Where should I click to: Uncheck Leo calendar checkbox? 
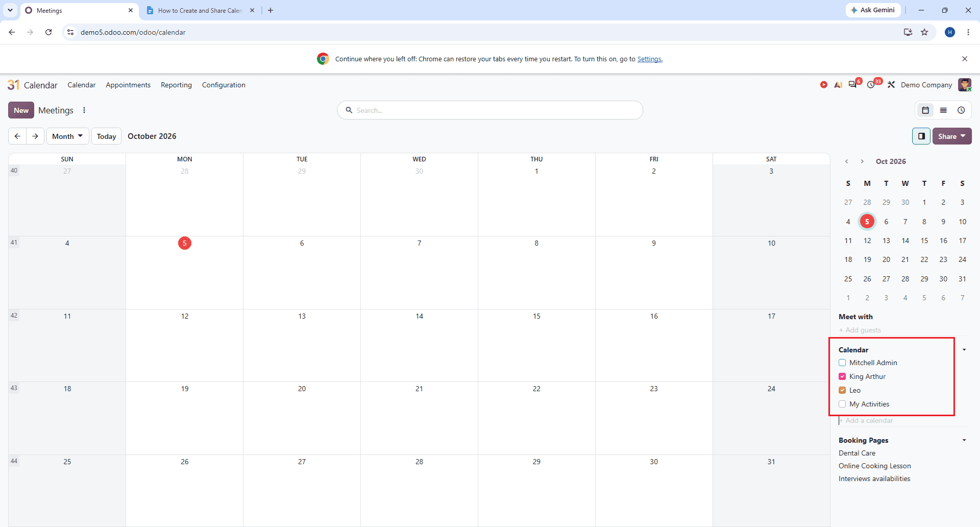(842, 390)
